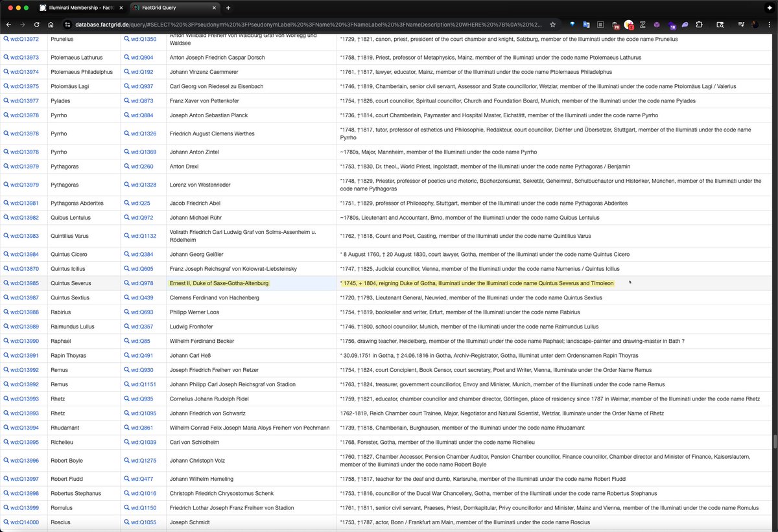This screenshot has width=778, height=532.
Task: Click the magnifier icon beside wd:Q1275
Action: click(127, 461)
